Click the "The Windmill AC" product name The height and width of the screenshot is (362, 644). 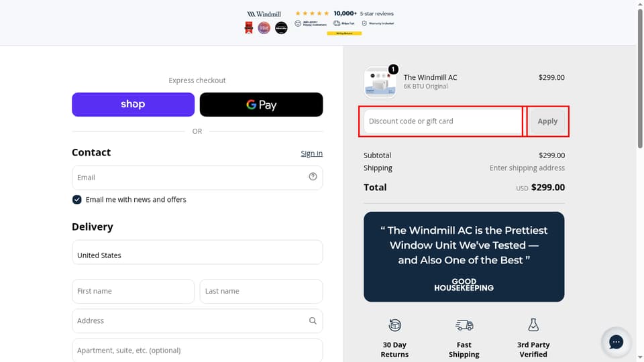[430, 77]
